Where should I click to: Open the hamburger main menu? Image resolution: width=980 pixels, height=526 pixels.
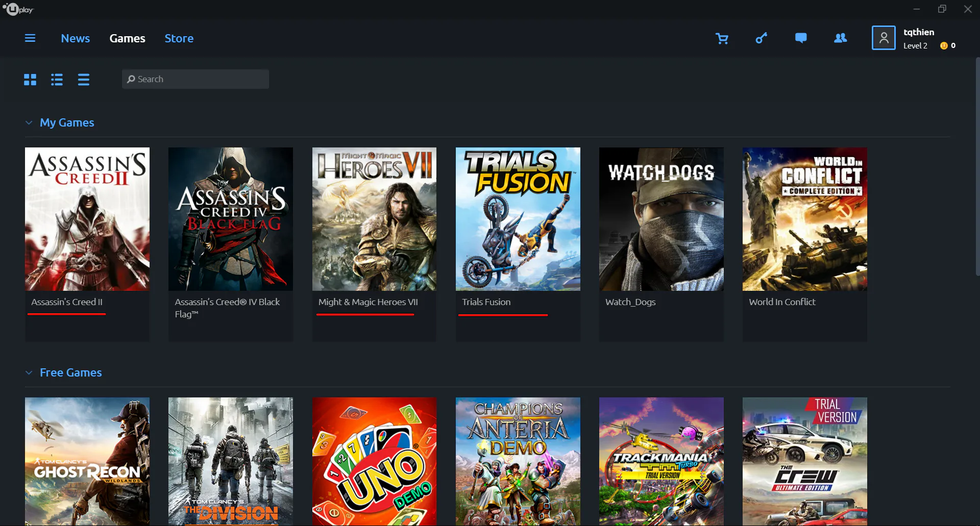(30, 38)
